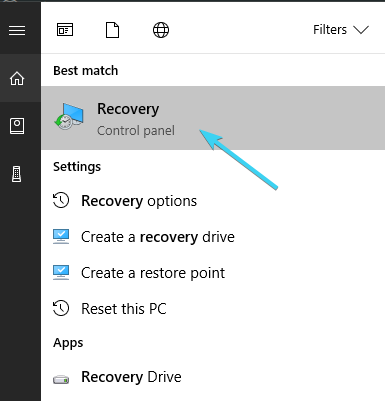This screenshot has height=401, width=385.
Task: Open the Recovery Control panel best match
Action: (x=213, y=118)
